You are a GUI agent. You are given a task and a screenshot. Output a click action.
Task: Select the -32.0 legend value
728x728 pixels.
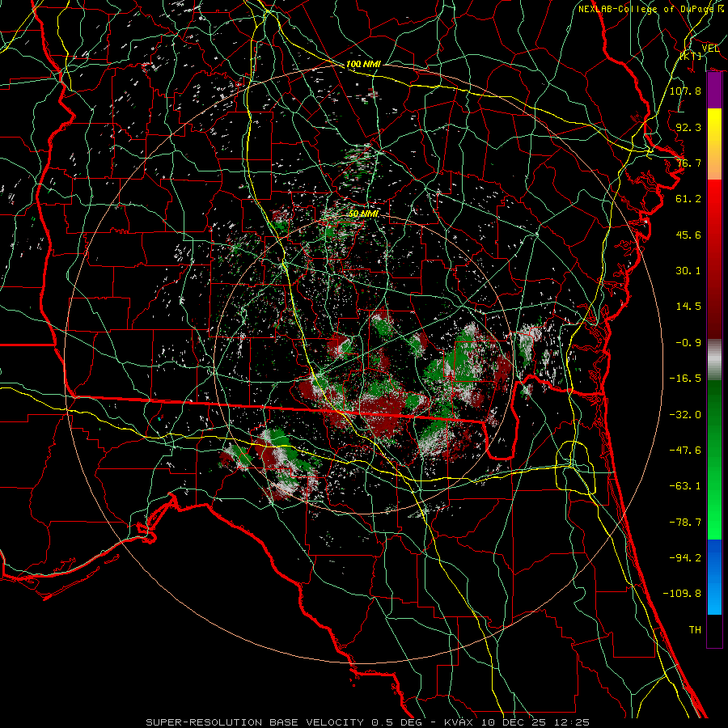pos(685,415)
